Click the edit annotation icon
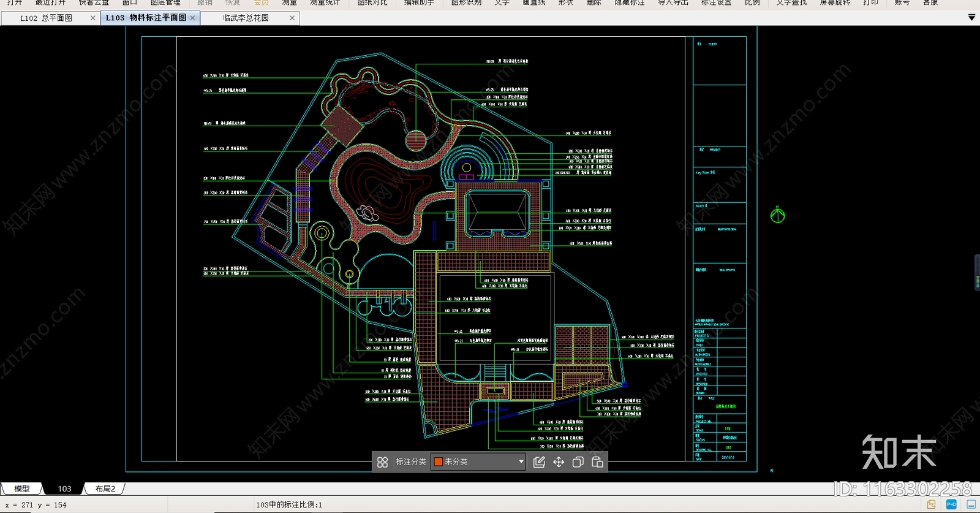Viewport: 980px width, 513px height. pyautogui.click(x=539, y=462)
